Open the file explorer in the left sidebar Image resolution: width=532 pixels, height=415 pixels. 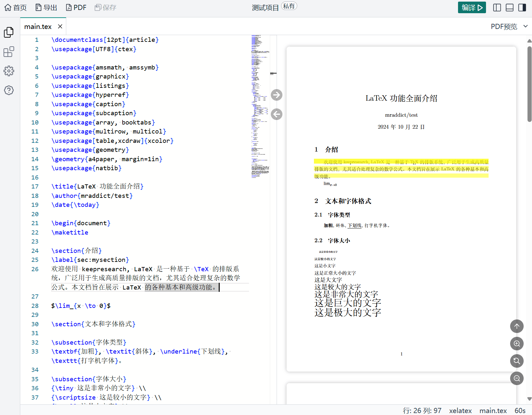(9, 32)
